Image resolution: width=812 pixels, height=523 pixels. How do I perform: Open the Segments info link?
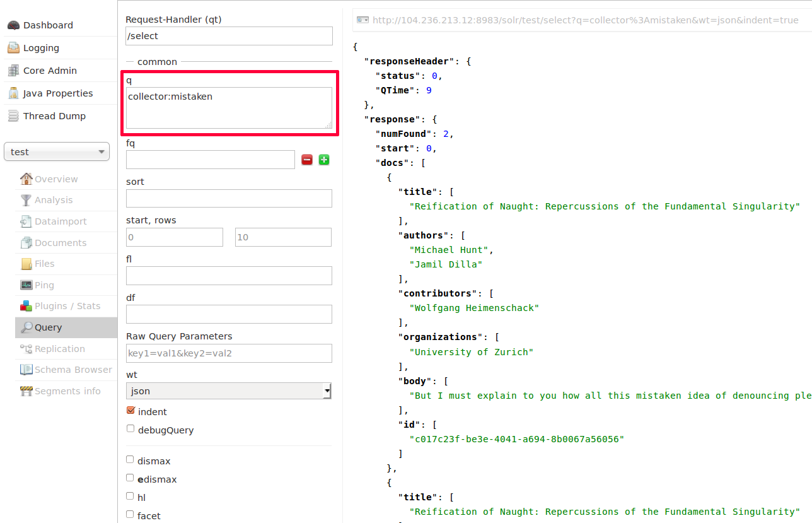click(x=67, y=391)
